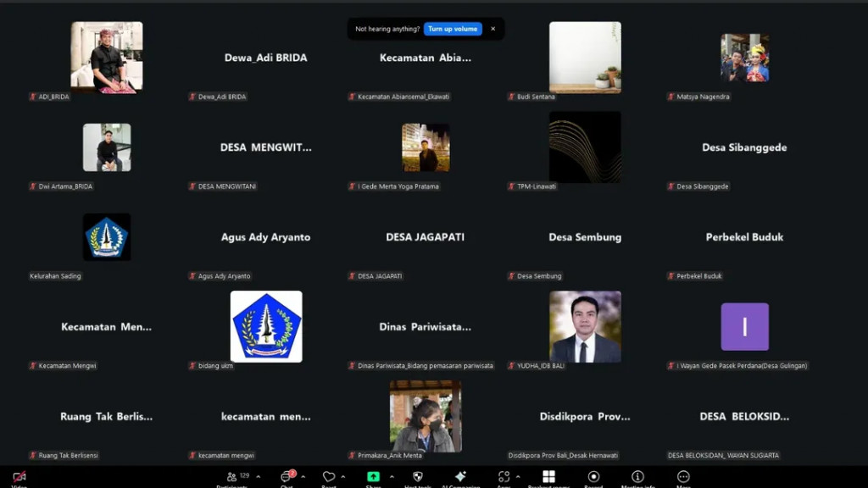Toggle meeting Record button
The width and height of the screenshot is (868, 488).
[x=593, y=478]
